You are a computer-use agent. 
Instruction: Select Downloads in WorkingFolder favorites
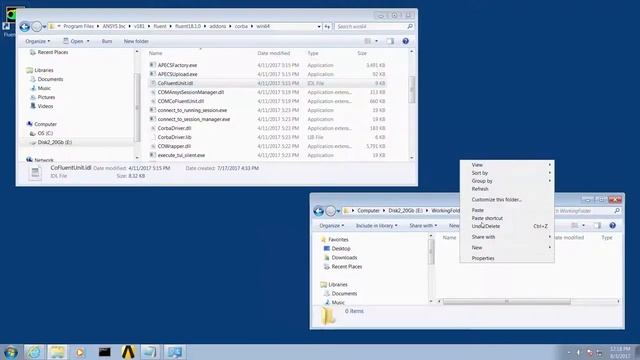click(344, 258)
